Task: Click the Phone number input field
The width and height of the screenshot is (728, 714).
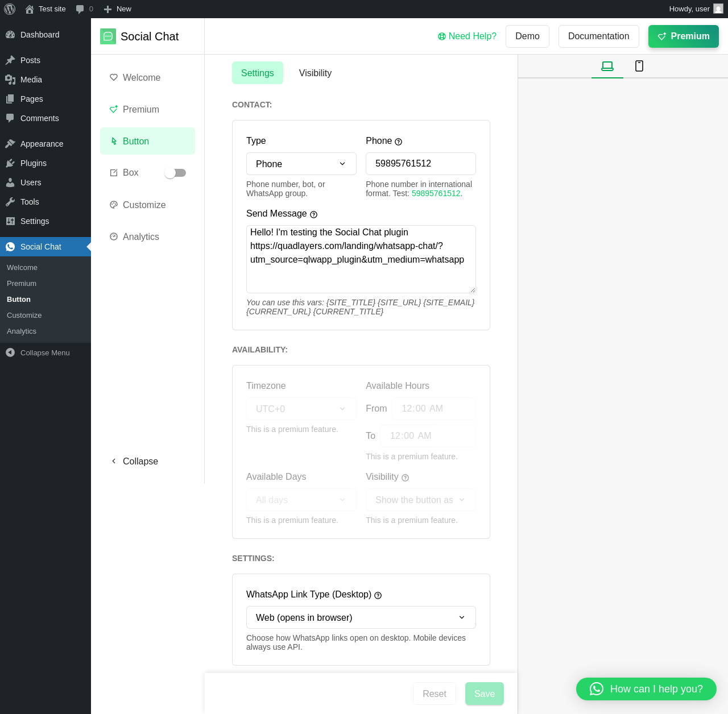Action: (421, 164)
